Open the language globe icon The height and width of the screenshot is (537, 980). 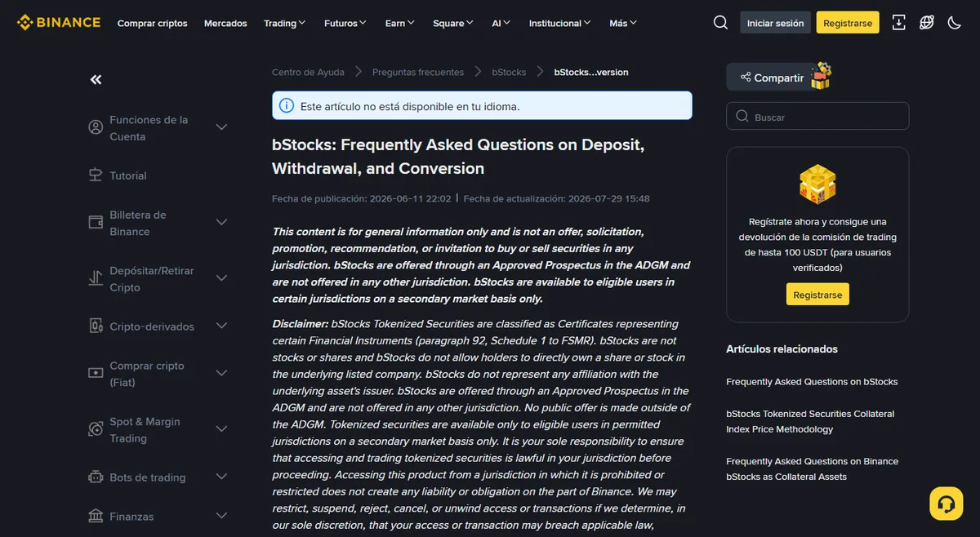[x=927, y=23]
